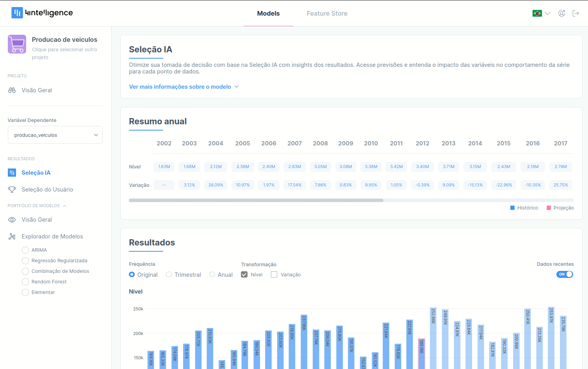Image resolution: width=588 pixels, height=369 pixels.
Task: Choose Trimestral frequency
Action: (x=169, y=274)
